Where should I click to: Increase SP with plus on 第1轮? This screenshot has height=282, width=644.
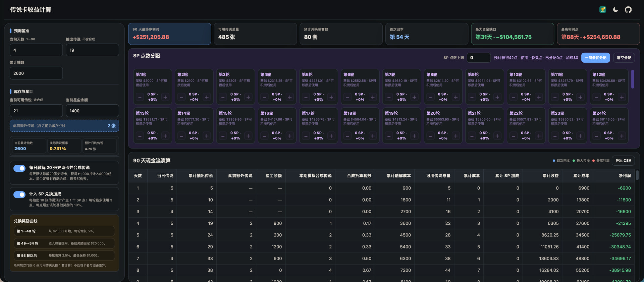click(x=165, y=97)
